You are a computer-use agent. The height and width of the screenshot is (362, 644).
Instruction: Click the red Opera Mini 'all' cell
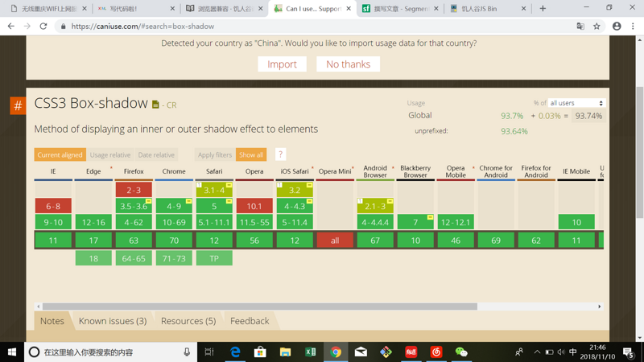[335, 241]
